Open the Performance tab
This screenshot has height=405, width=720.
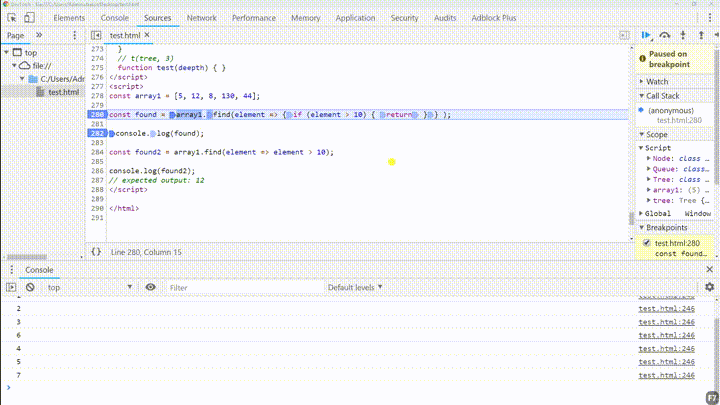pyautogui.click(x=253, y=18)
